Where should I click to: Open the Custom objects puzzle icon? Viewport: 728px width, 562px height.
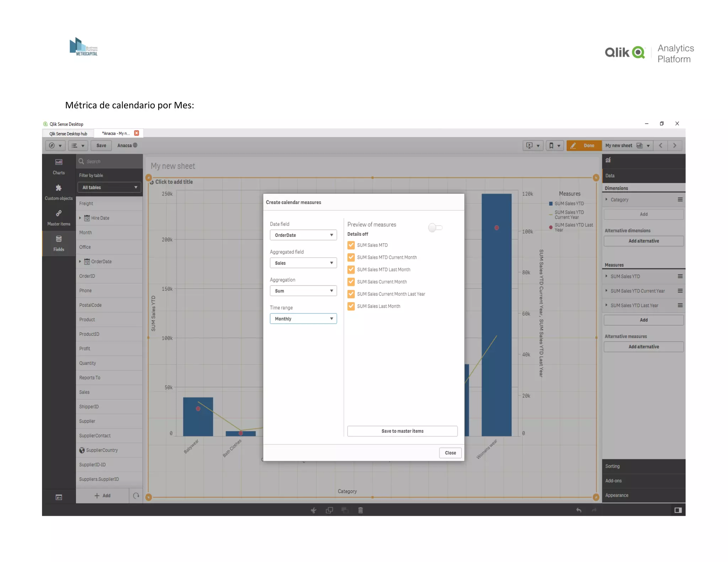(x=59, y=188)
